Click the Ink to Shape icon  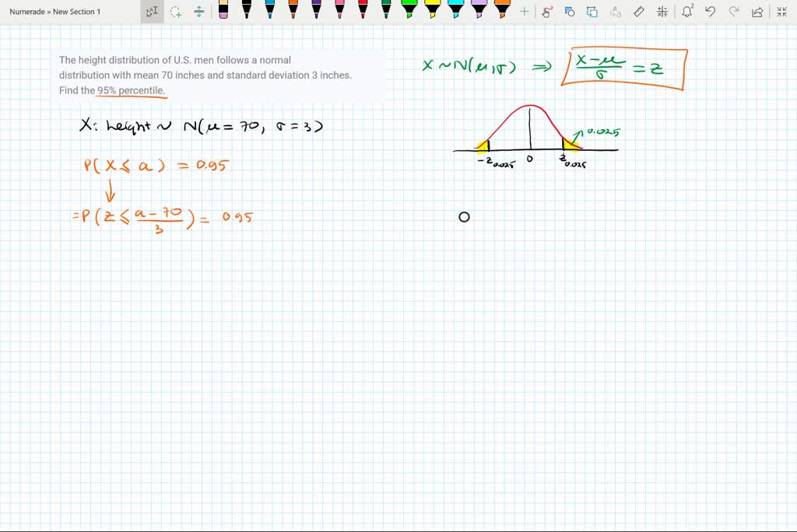[592, 12]
